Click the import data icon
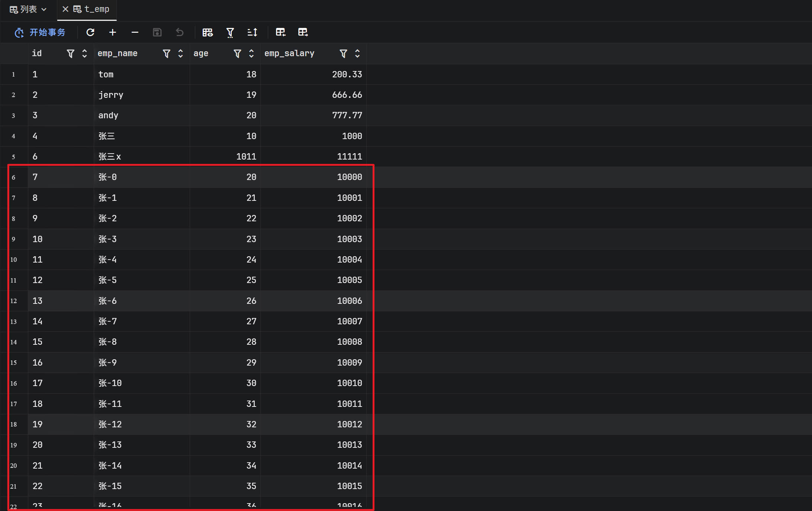The width and height of the screenshot is (812, 511). pyautogui.click(x=280, y=32)
